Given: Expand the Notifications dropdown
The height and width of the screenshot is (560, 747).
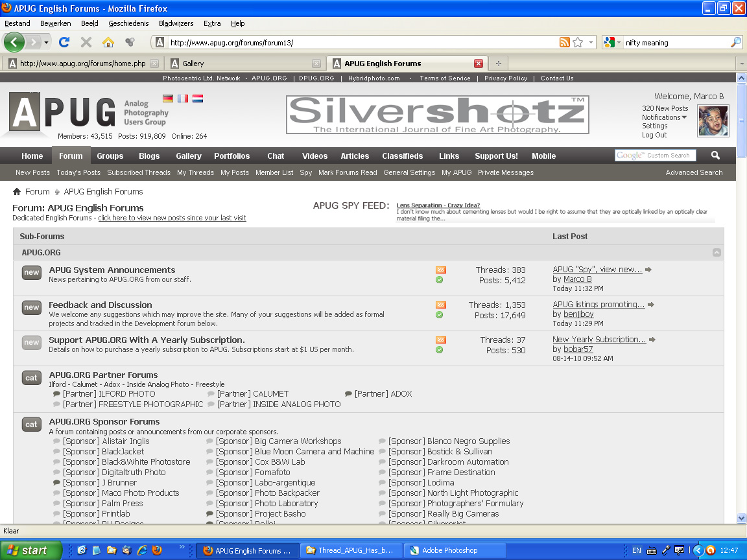Looking at the screenshot, I should click(x=663, y=117).
